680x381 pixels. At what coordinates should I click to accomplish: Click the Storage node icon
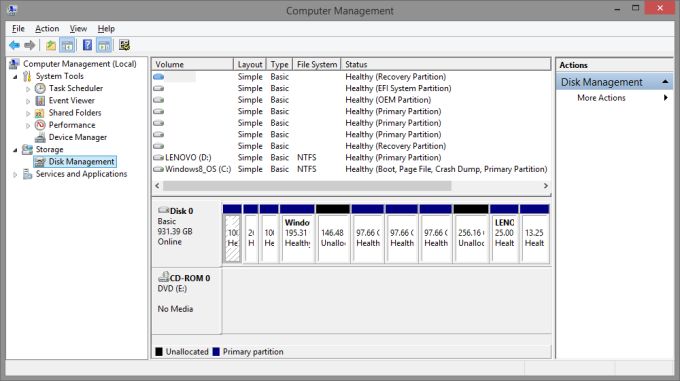27,150
